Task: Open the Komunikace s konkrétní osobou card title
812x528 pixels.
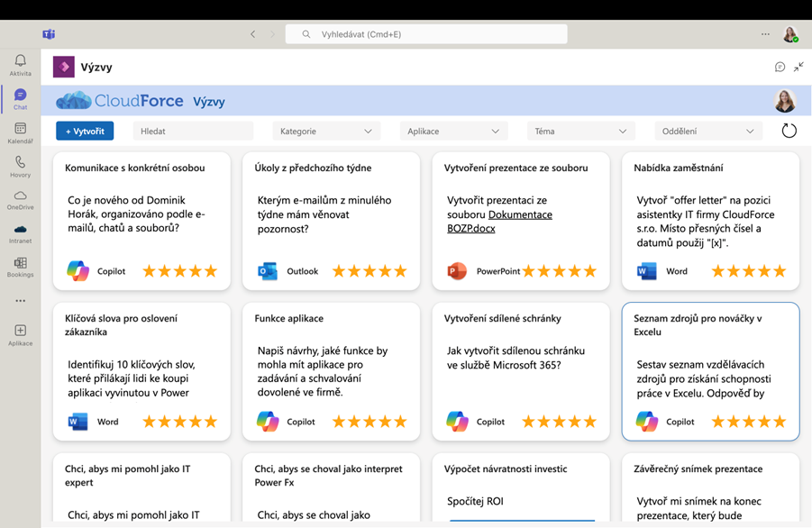Action: pos(134,168)
